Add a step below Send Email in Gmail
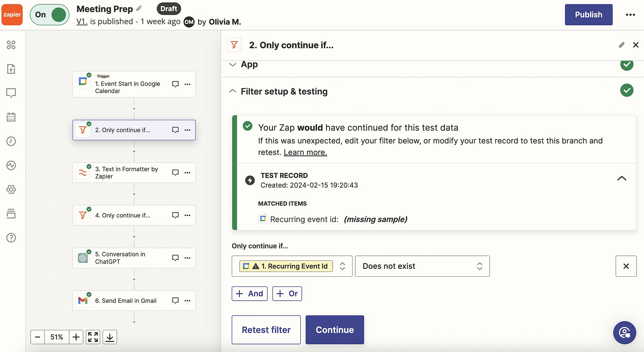 tap(134, 321)
